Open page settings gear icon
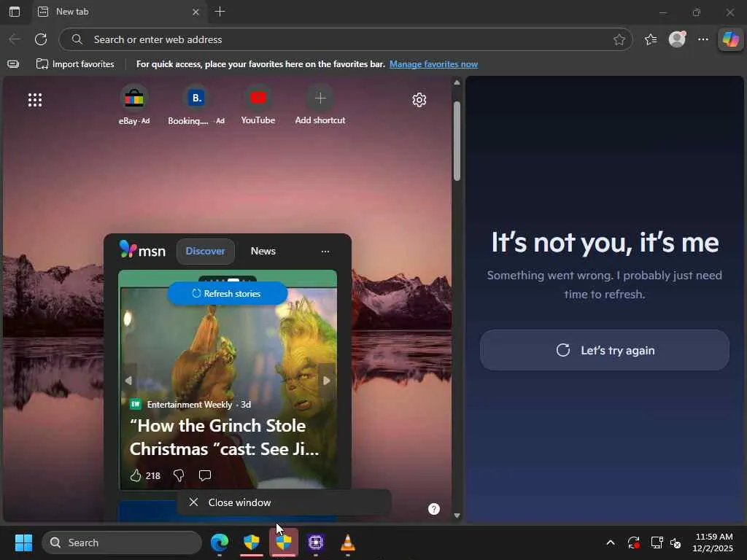Image resolution: width=747 pixels, height=560 pixels. click(x=419, y=99)
